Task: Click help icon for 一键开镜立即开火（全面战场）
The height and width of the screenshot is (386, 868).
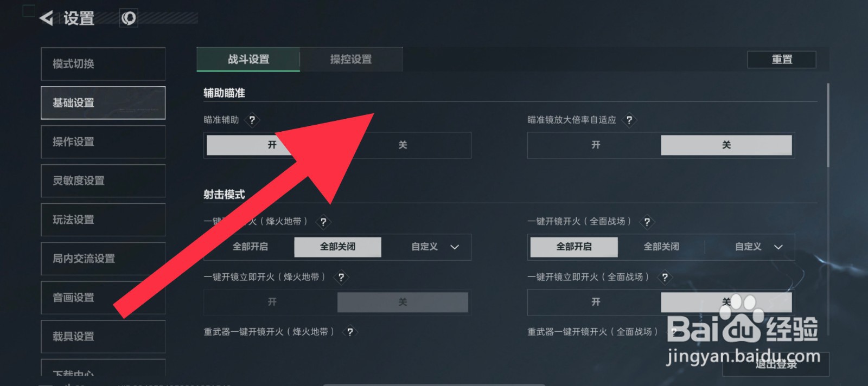Action: (665, 278)
